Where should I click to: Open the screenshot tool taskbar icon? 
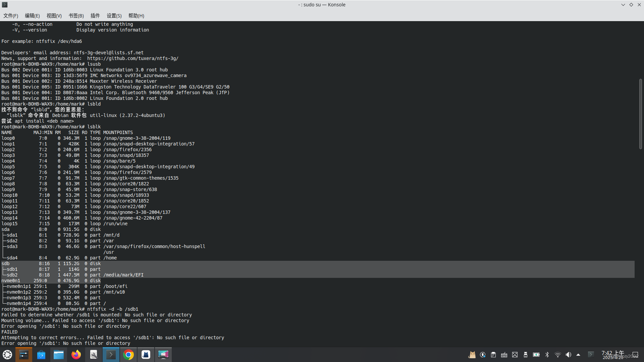point(163,355)
